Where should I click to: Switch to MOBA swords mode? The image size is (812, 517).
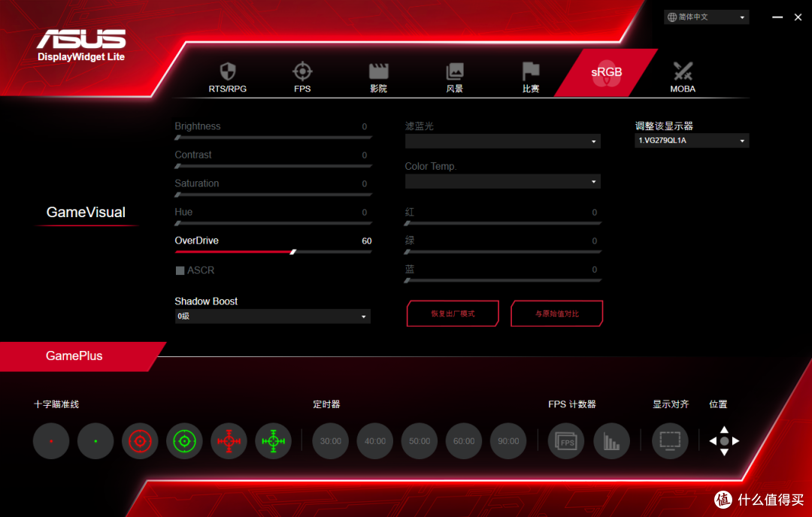[683, 71]
